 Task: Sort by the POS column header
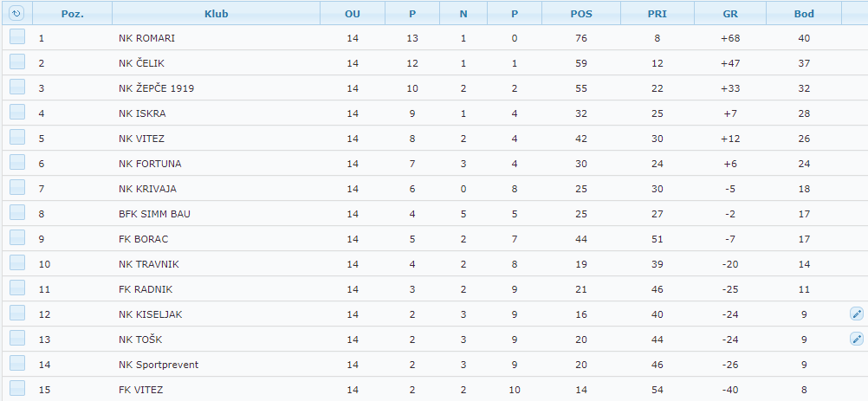click(x=581, y=14)
